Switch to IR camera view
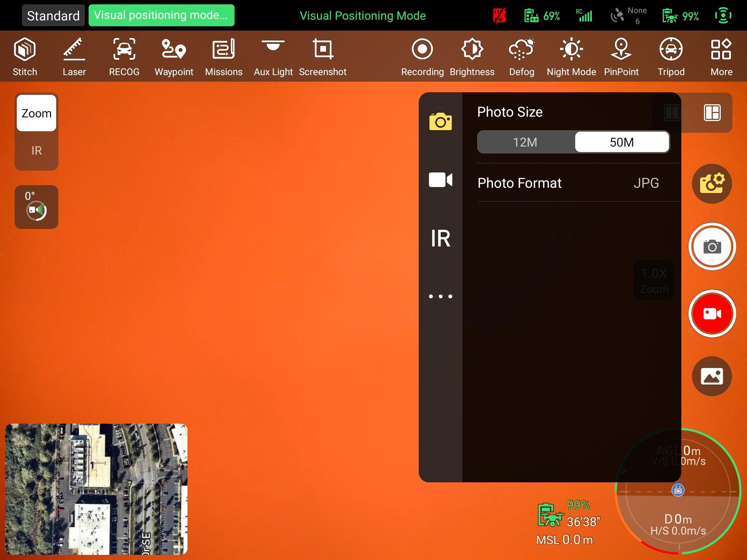747x560 pixels. [x=36, y=151]
